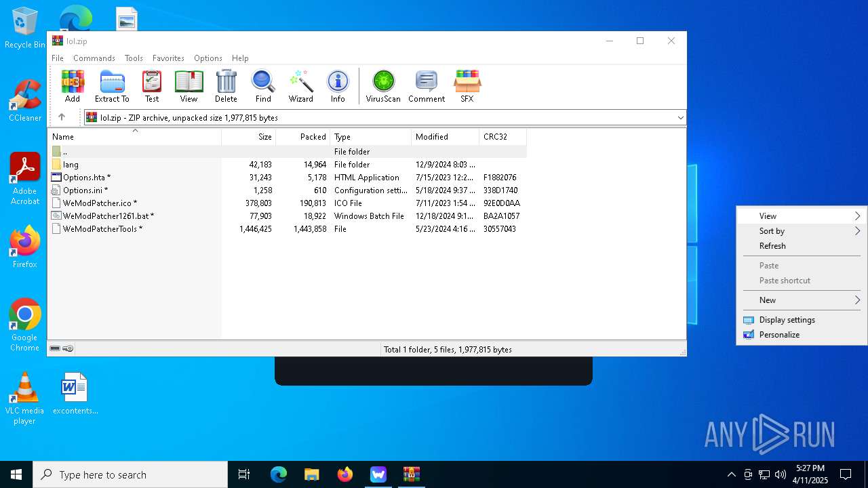This screenshot has height=488, width=868.
Task: Launch the Wizard icon
Action: 300,86
